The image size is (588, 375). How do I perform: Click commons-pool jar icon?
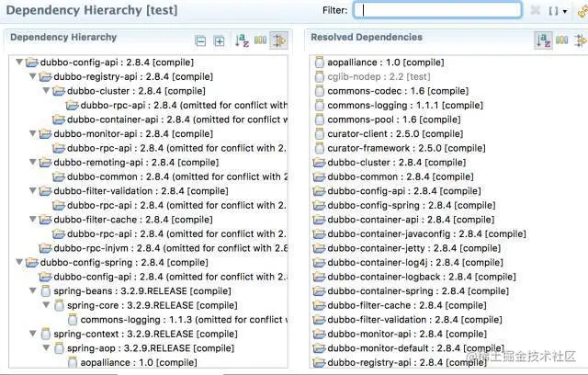319,119
